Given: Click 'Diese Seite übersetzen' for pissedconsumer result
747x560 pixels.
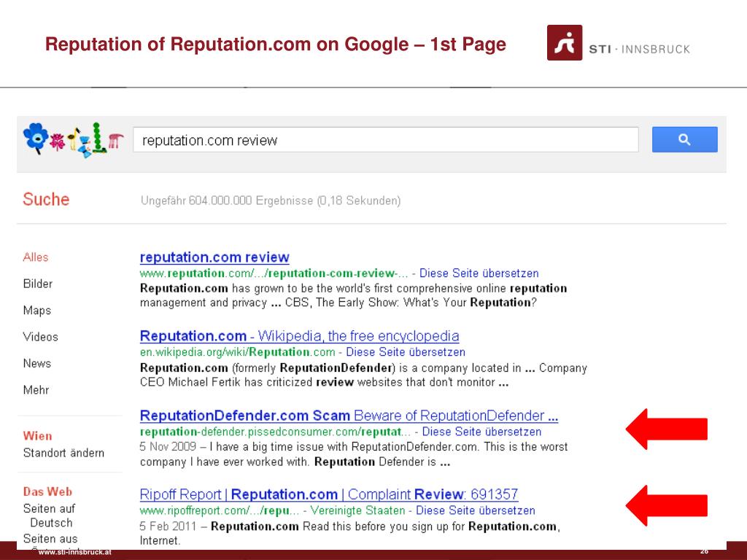Looking at the screenshot, I should (x=481, y=432).
